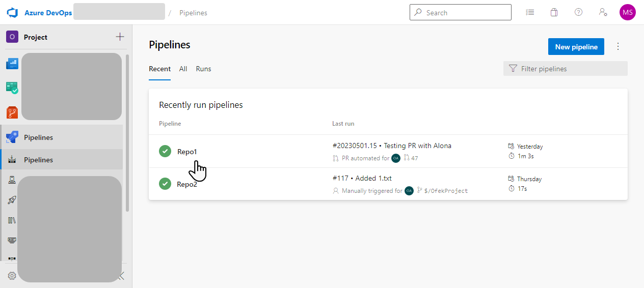Image resolution: width=644 pixels, height=288 pixels.
Task: Click the New pipeline button
Action: click(x=576, y=47)
